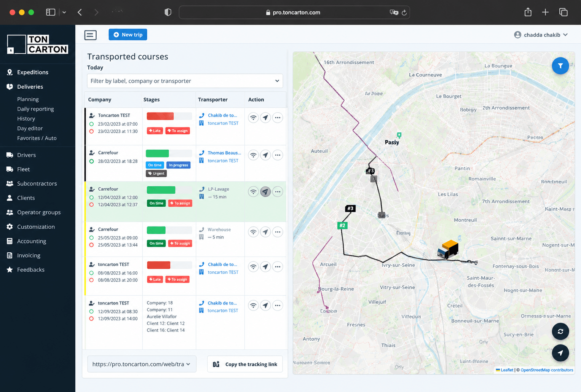Click the black #3 stop marker near #2
The width and height of the screenshot is (581, 392).
pyautogui.click(x=350, y=208)
